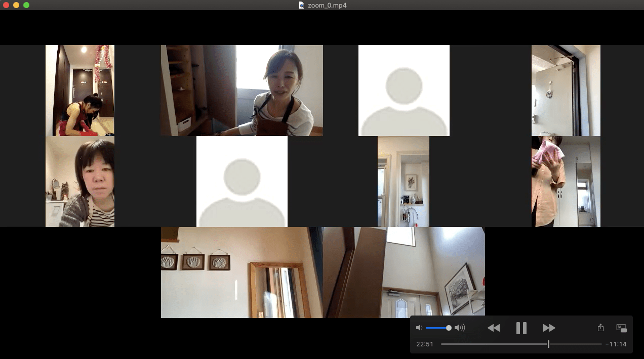This screenshot has width=644, height=359.
Task: Mute audio with the low-volume speaker icon
Action: tap(419, 328)
